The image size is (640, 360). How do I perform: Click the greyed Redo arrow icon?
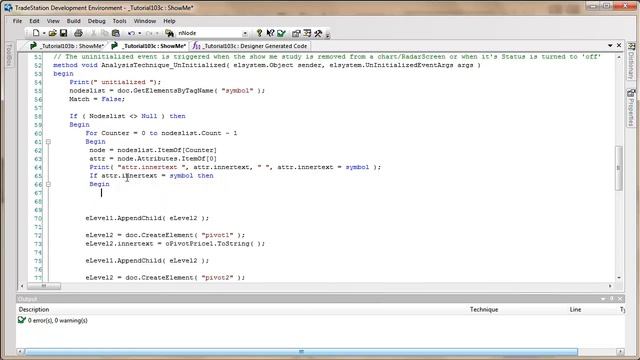[149, 33]
